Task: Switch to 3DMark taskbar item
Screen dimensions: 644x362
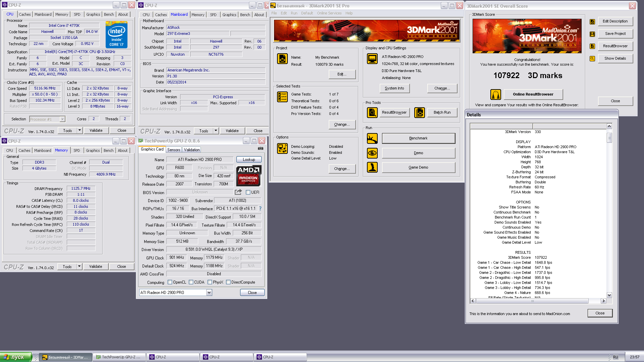Action: (65, 357)
